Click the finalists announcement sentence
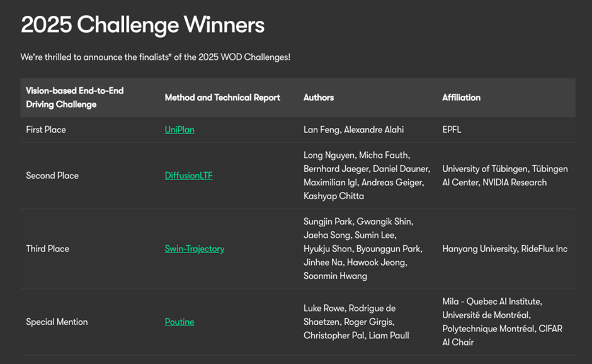This screenshot has height=364, width=592. 155,57
